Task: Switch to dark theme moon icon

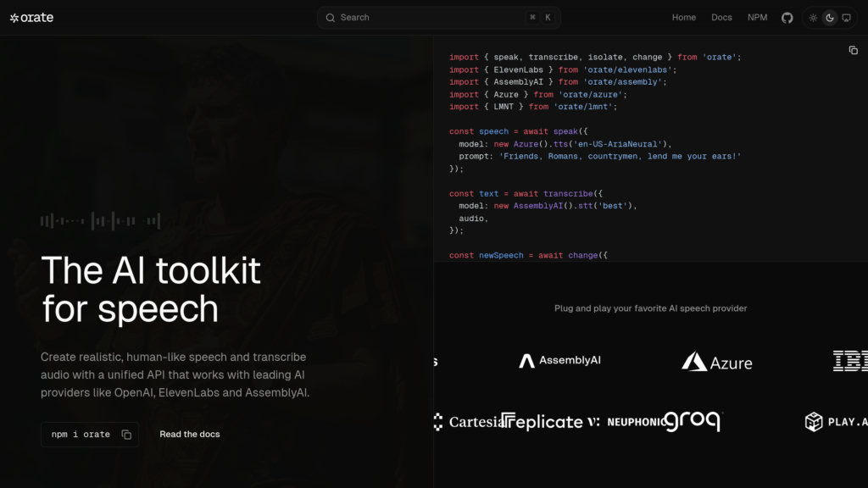Action: [829, 19]
